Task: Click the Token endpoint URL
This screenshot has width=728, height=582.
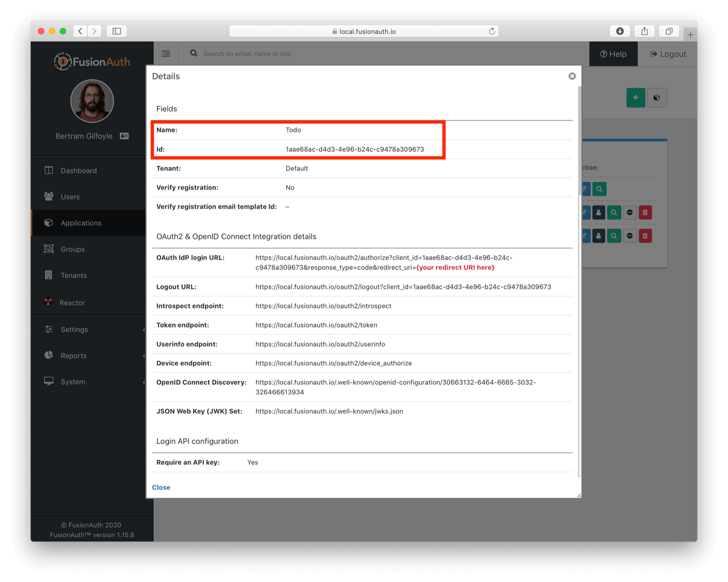Action: point(316,325)
